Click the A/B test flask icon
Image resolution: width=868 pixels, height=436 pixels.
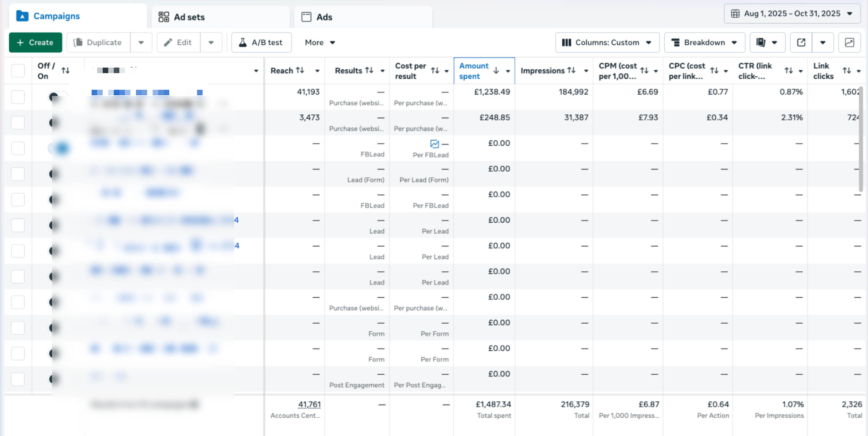tap(243, 42)
